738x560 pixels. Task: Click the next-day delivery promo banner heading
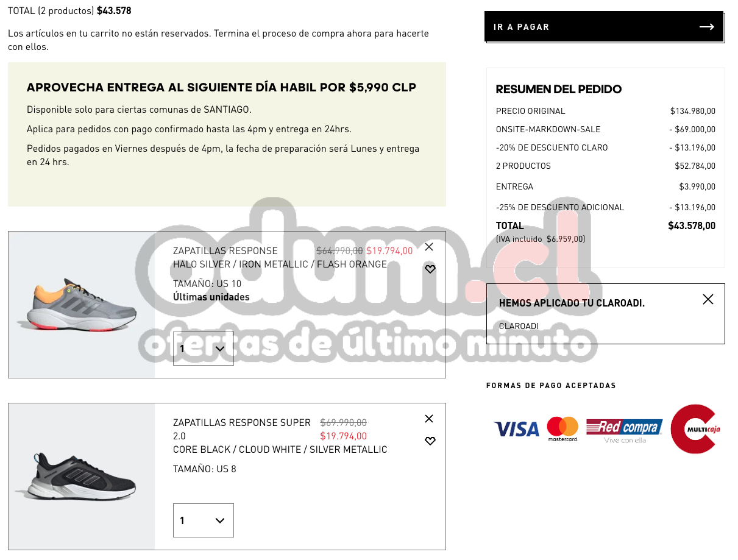(x=221, y=87)
